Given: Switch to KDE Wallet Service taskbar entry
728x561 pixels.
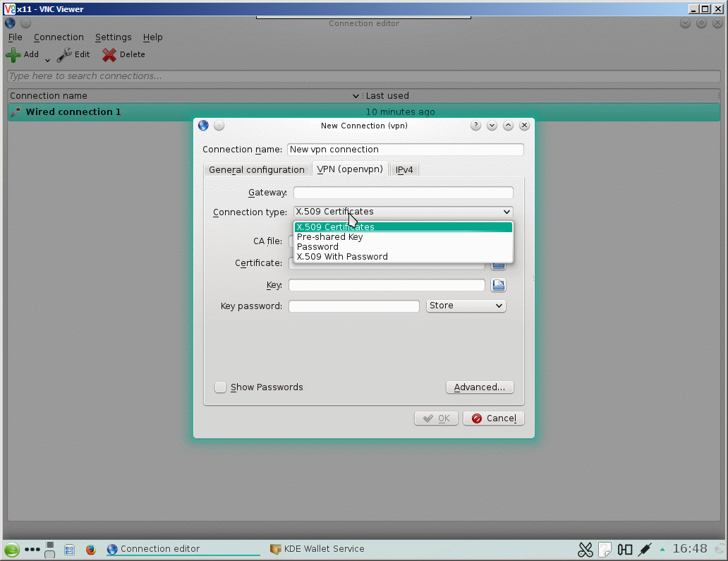Looking at the screenshot, I should [317, 549].
